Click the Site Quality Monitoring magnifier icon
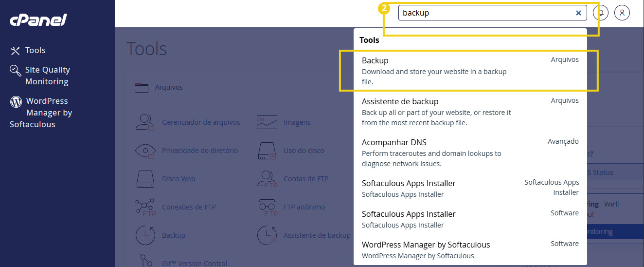This screenshot has height=267, width=644. [16, 71]
